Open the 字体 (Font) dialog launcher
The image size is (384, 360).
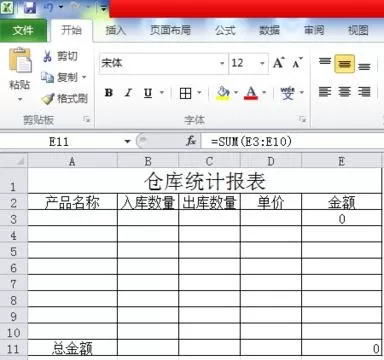coord(302,119)
